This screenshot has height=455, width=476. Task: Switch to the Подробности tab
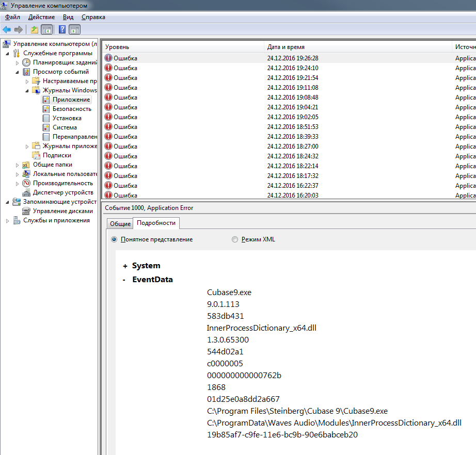coord(156,223)
